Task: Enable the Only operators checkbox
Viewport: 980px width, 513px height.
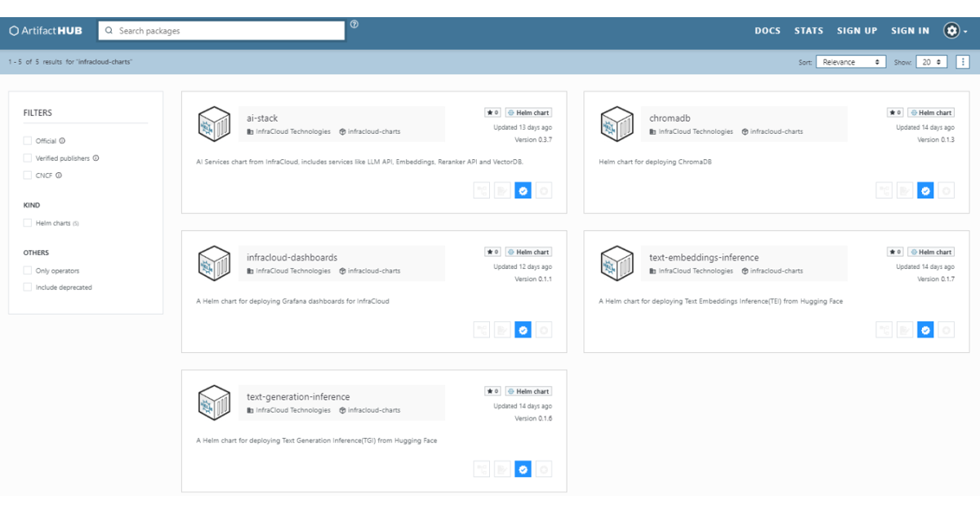Action: [x=28, y=270]
